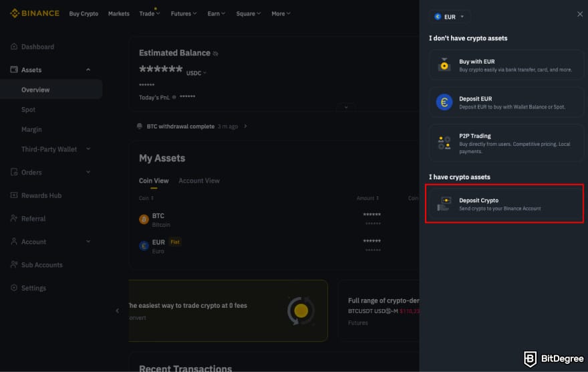Open Buy Crypto in top navigation
The image size is (588, 372).
coord(84,13)
